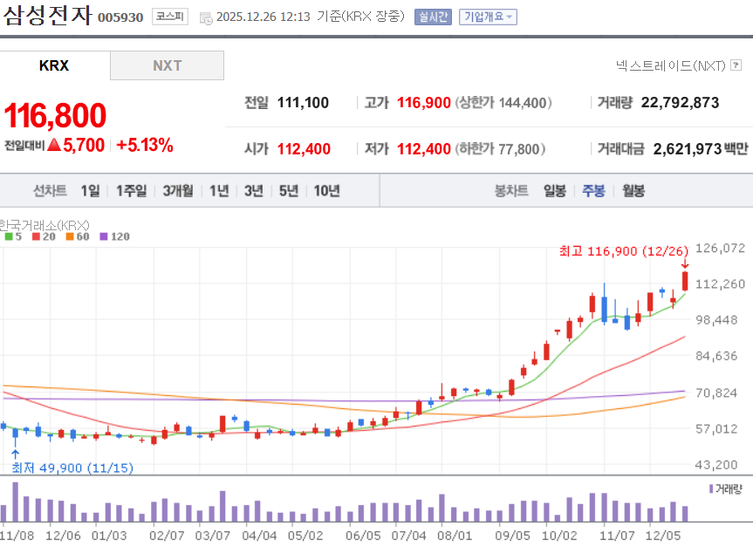Expand the 기업개요 dropdown
753x560 pixels.
(488, 17)
